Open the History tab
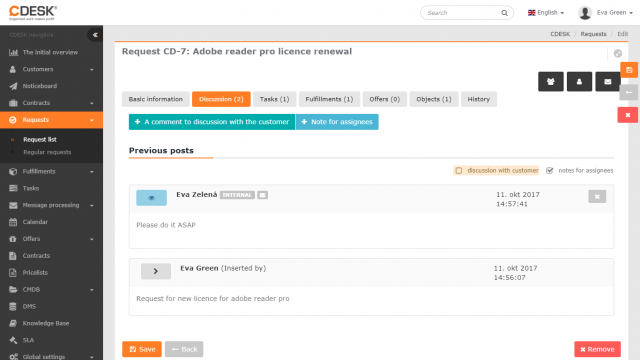Viewport: 640px width, 360px height. (x=479, y=99)
